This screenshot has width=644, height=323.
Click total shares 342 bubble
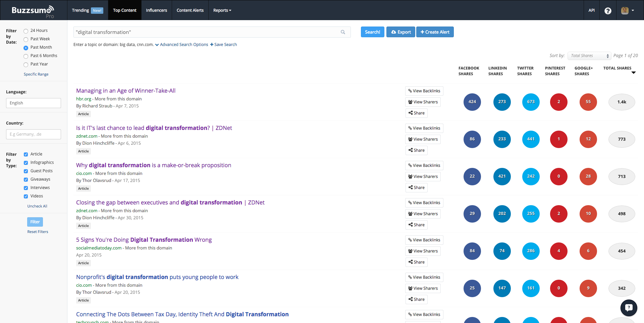[x=622, y=288]
